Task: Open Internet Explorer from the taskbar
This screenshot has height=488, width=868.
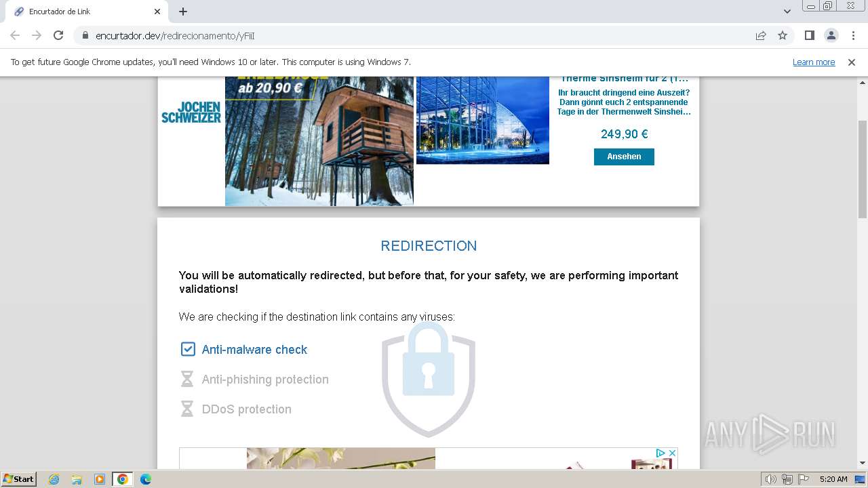Action: [x=54, y=479]
